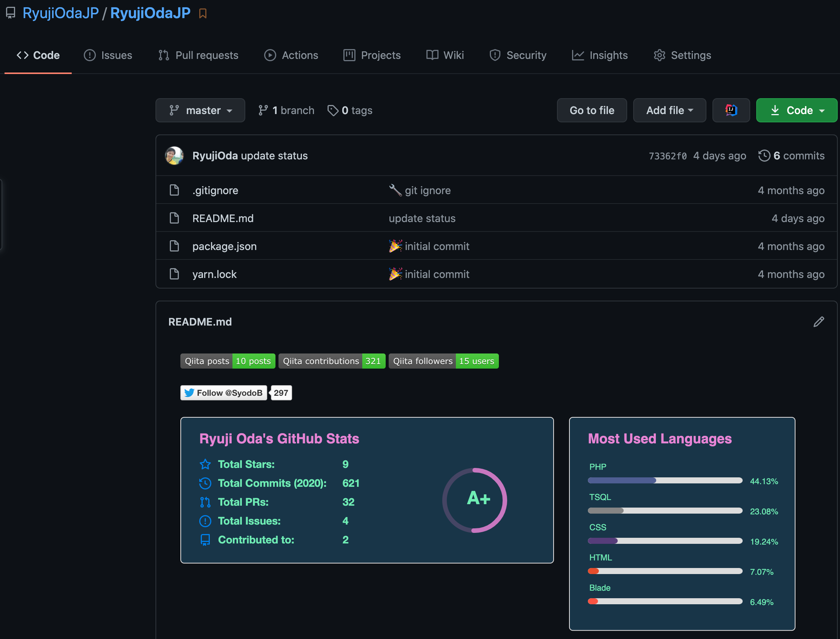The width and height of the screenshot is (840, 639).
Task: Open the README.md file link
Action: [x=223, y=218]
